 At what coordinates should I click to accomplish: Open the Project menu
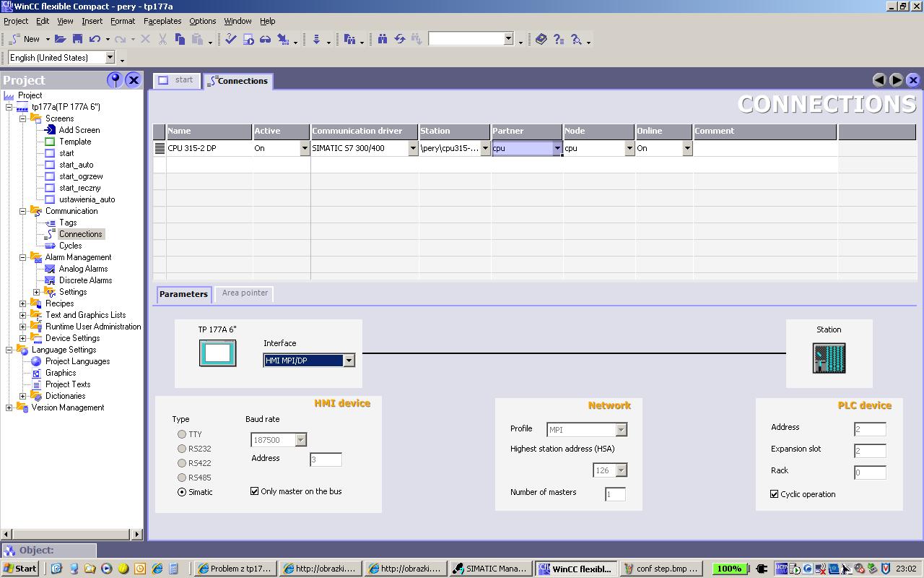[x=16, y=21]
